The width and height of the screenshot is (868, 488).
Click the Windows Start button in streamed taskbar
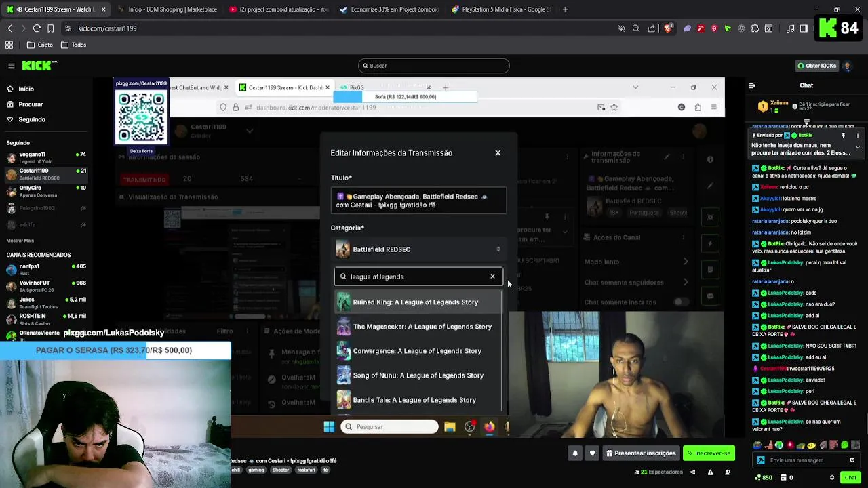pyautogui.click(x=329, y=427)
